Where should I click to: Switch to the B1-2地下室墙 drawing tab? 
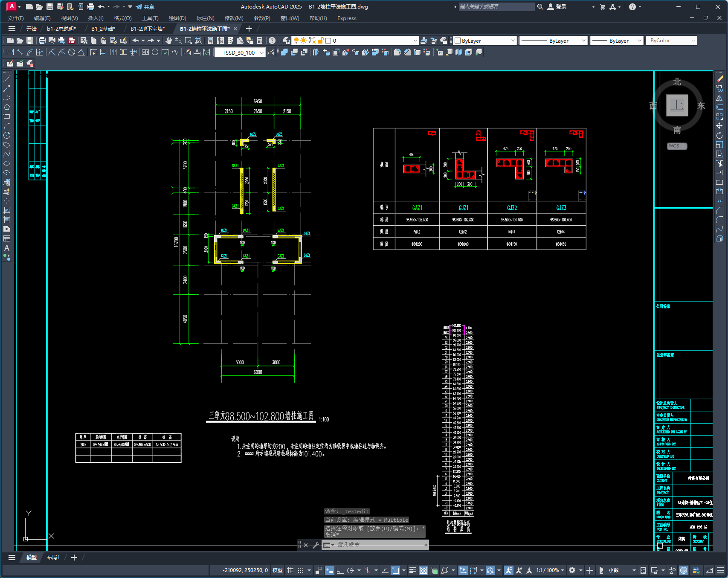click(x=147, y=29)
